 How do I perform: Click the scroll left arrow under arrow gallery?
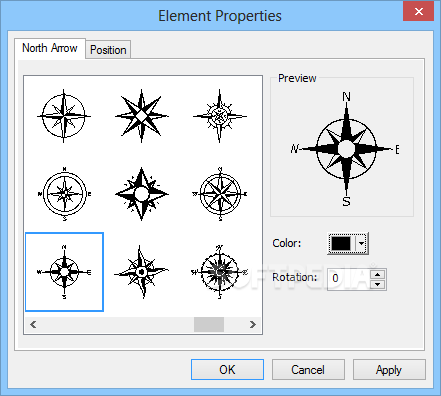[33, 324]
